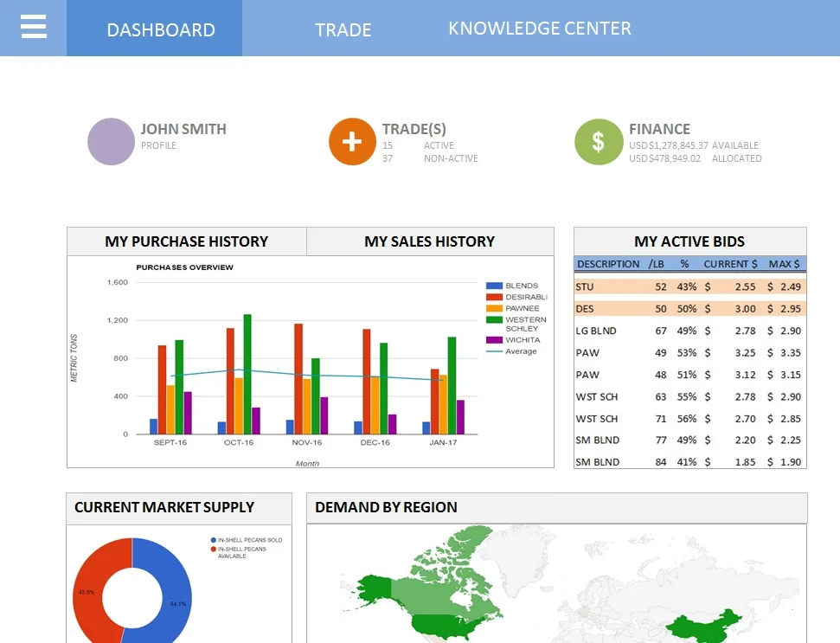Select the blue BLENDS legend marker
Viewport: 840px width, 643px height.
(494, 286)
